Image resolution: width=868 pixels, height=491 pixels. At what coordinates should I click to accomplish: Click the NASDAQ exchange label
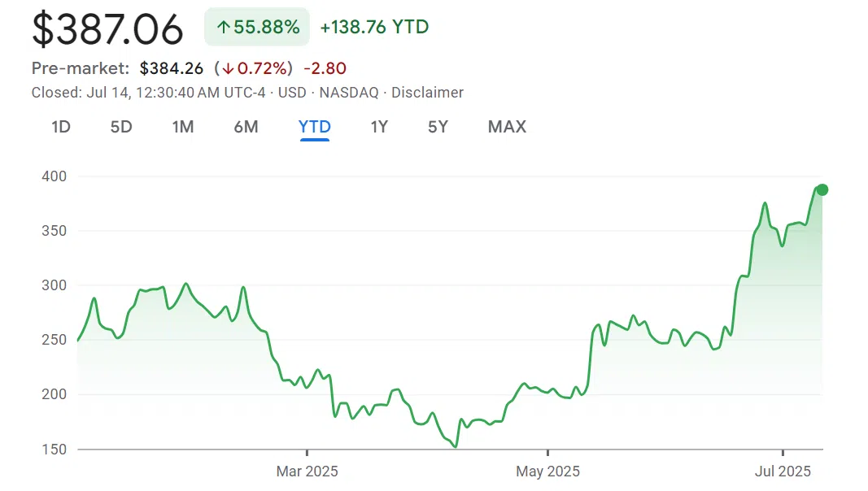349,93
